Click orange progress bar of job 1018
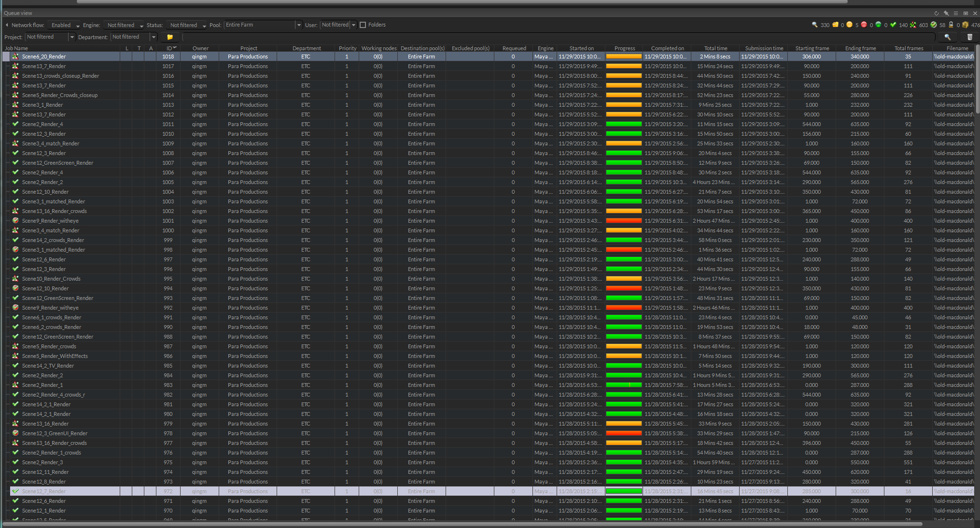 [624, 57]
